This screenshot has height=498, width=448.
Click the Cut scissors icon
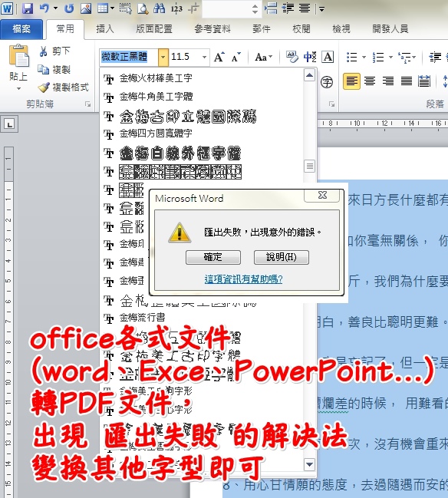[44, 51]
